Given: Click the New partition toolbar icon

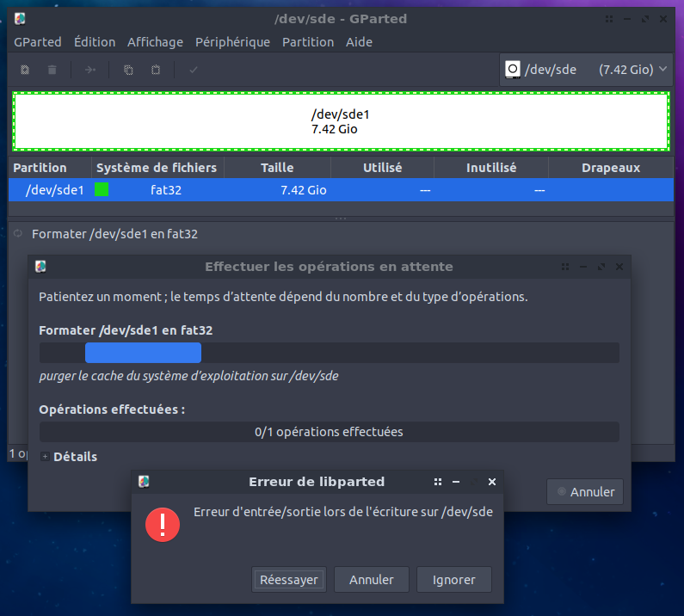Looking at the screenshot, I should click(x=25, y=70).
